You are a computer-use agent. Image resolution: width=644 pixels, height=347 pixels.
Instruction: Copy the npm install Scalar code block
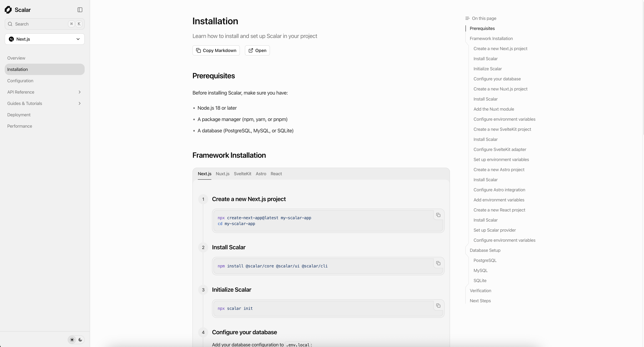(438, 263)
